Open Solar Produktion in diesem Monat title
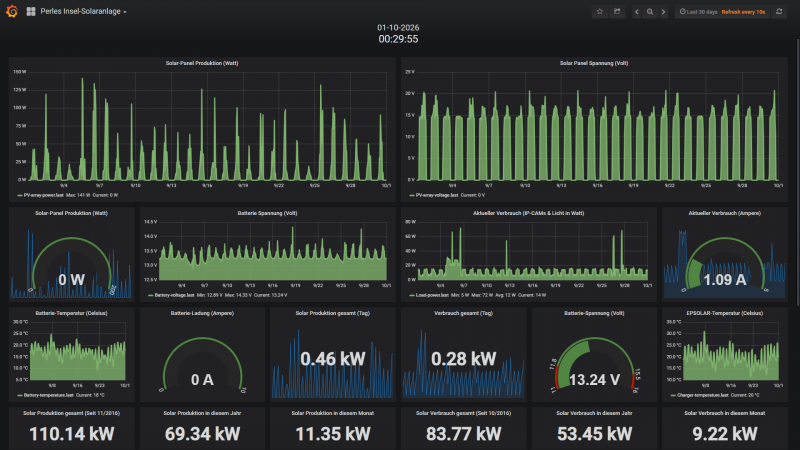The width and height of the screenshot is (800, 450). (333, 413)
